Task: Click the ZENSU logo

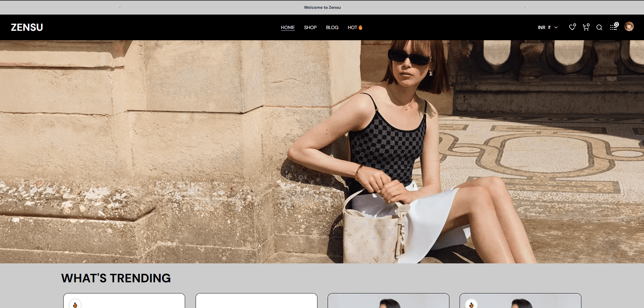Action: [27, 27]
